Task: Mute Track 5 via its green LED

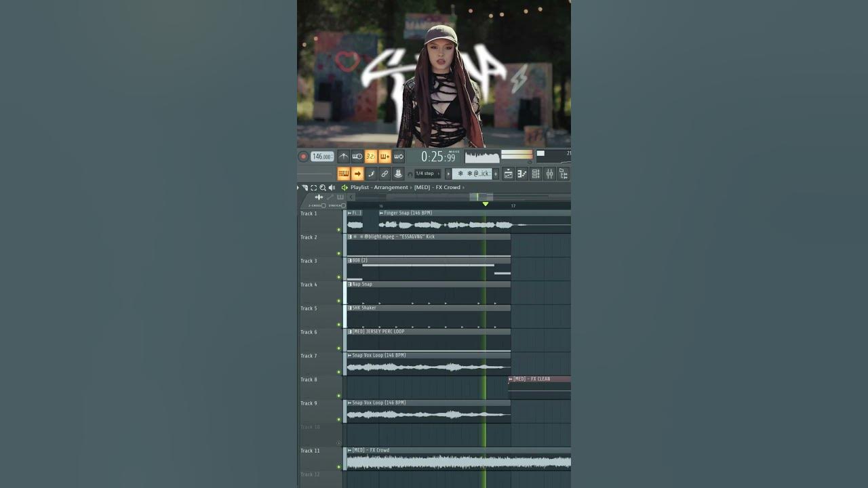Action: [x=338, y=325]
